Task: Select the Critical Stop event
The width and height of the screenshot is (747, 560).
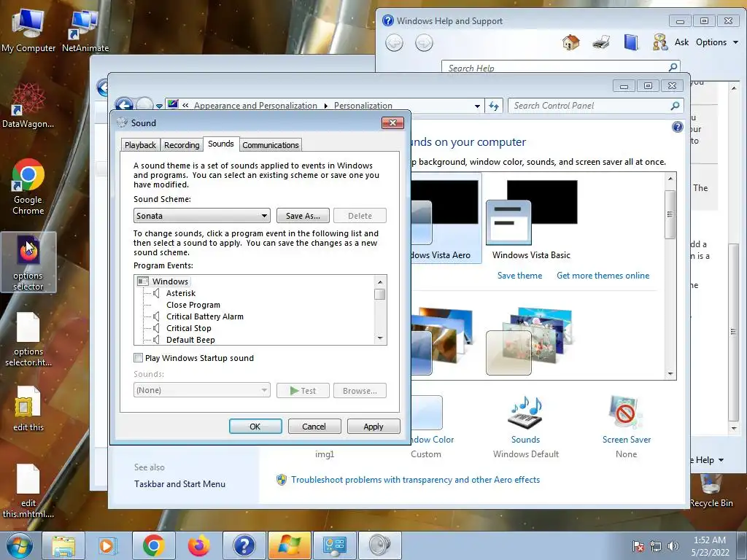Action: (x=189, y=328)
